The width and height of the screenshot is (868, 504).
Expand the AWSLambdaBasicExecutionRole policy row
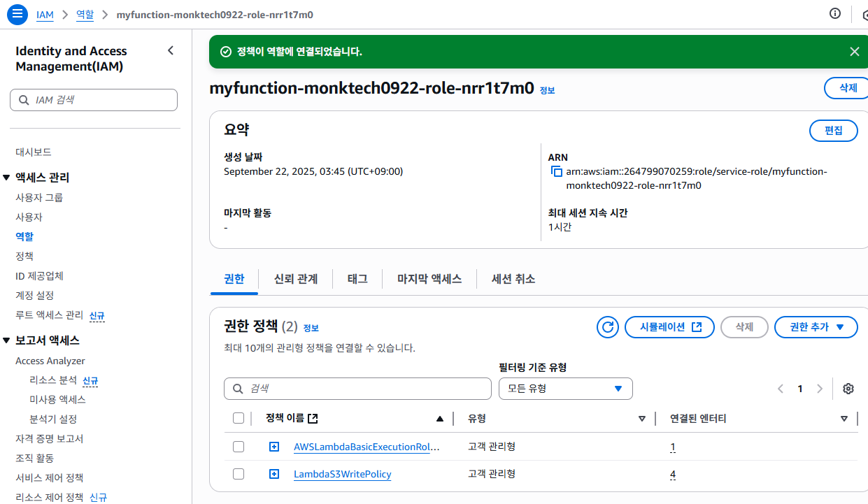point(274,447)
